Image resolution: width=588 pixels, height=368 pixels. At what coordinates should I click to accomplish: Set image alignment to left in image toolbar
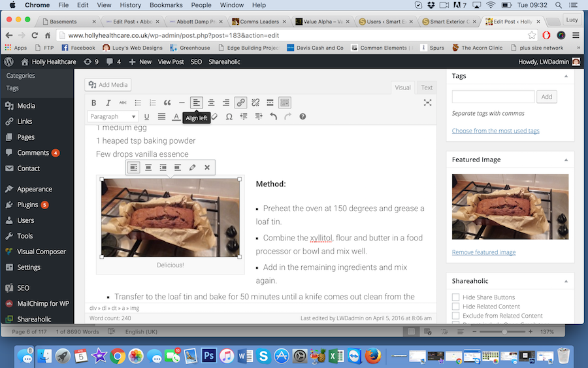(x=133, y=167)
